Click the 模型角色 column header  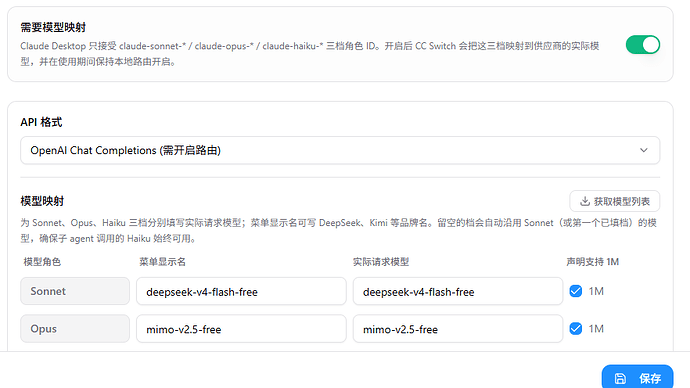(x=42, y=262)
